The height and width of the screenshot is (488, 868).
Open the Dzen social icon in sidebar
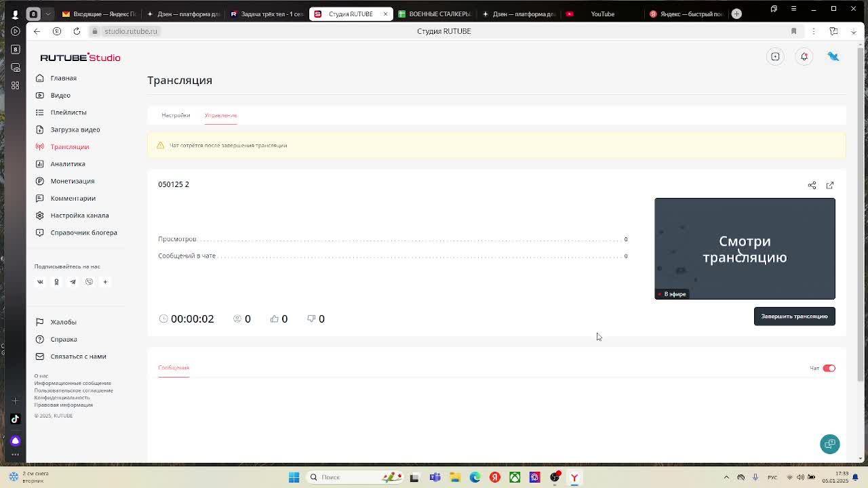(105, 282)
